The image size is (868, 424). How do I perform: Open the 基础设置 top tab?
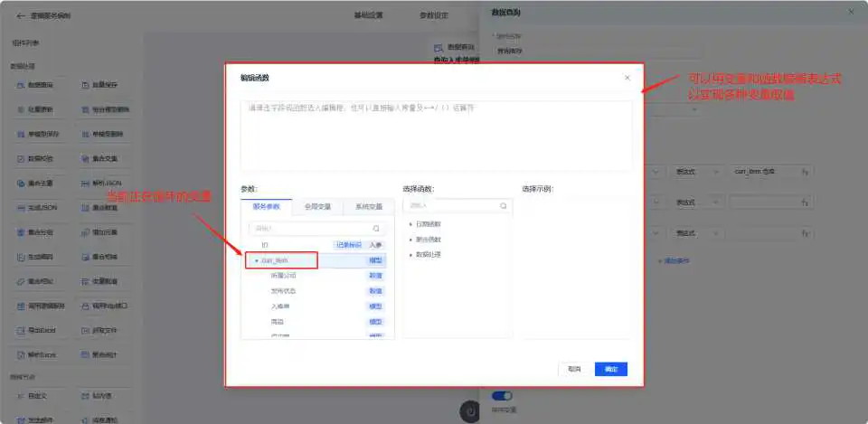click(368, 15)
